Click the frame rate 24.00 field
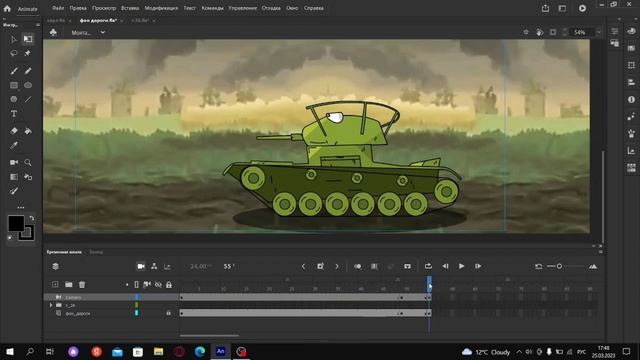This screenshot has height=360, width=640. coord(200,266)
